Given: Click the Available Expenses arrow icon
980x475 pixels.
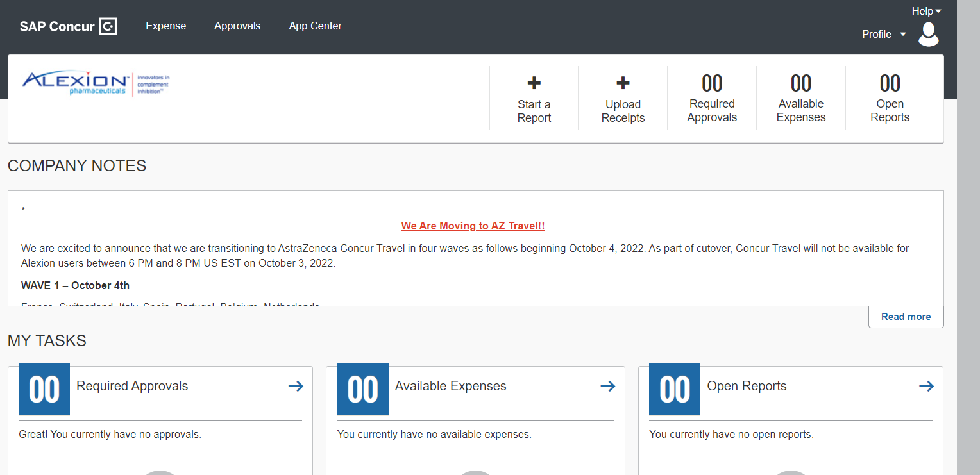Looking at the screenshot, I should (x=607, y=386).
